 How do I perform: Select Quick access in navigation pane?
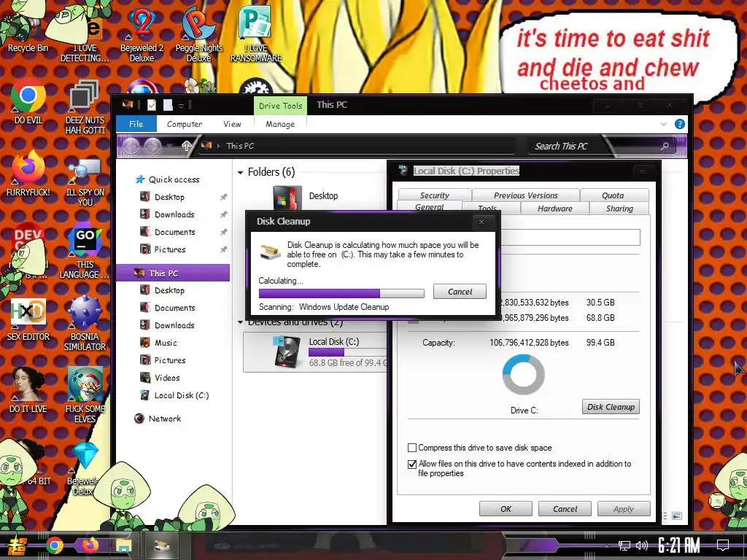[174, 179]
